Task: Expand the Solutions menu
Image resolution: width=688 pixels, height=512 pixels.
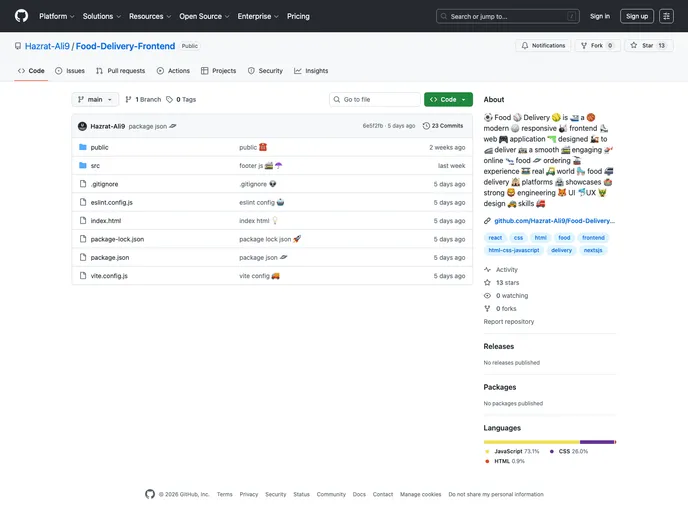Action: [x=101, y=16]
